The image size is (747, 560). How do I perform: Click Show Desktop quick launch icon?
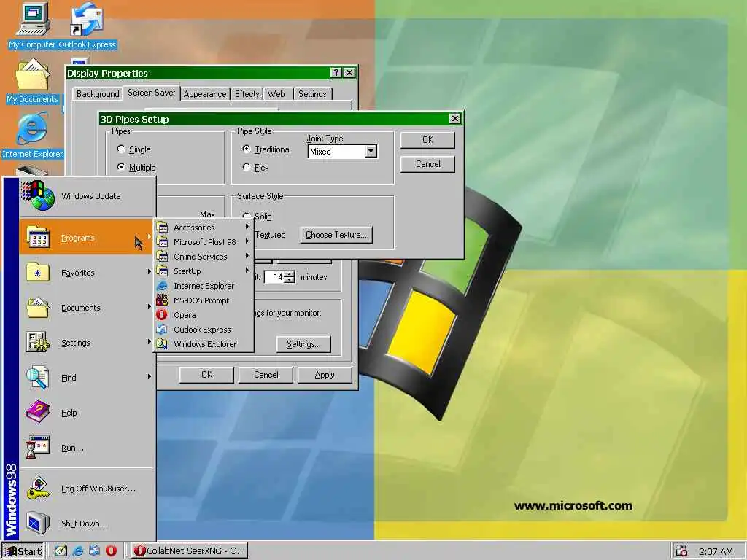(61, 551)
